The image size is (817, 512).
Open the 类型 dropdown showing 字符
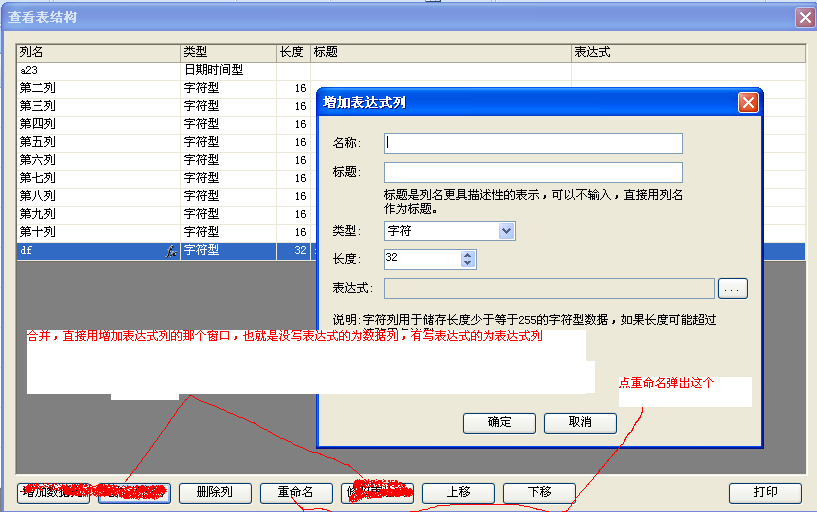coord(506,231)
